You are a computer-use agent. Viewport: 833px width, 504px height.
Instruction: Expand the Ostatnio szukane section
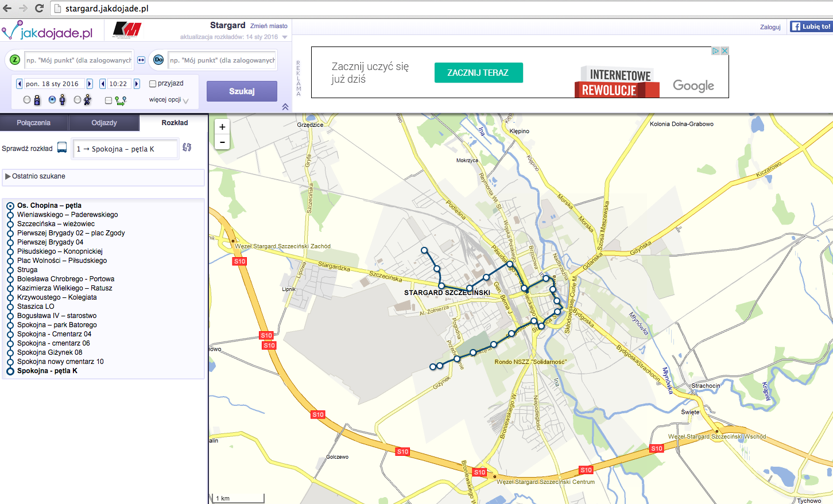8,176
